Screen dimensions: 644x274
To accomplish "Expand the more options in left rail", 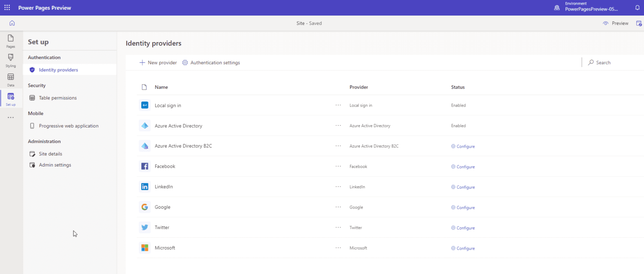I will tap(10, 117).
